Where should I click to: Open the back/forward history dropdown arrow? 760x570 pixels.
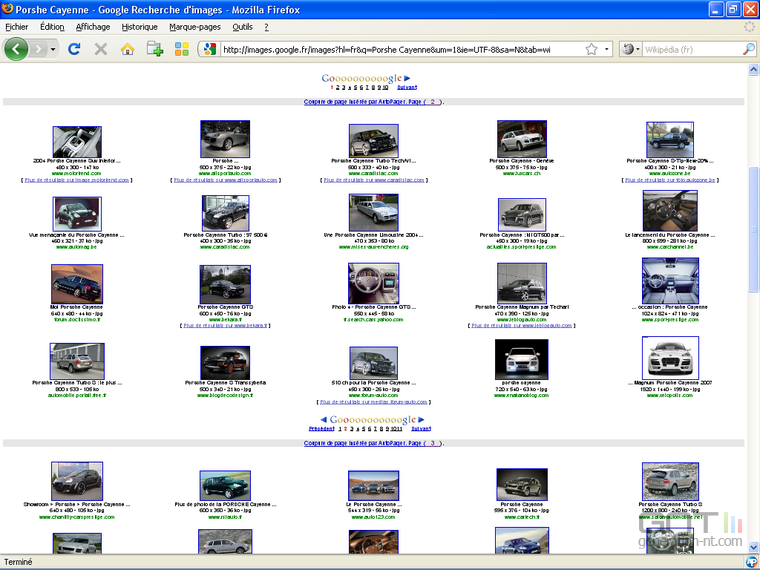[53, 49]
